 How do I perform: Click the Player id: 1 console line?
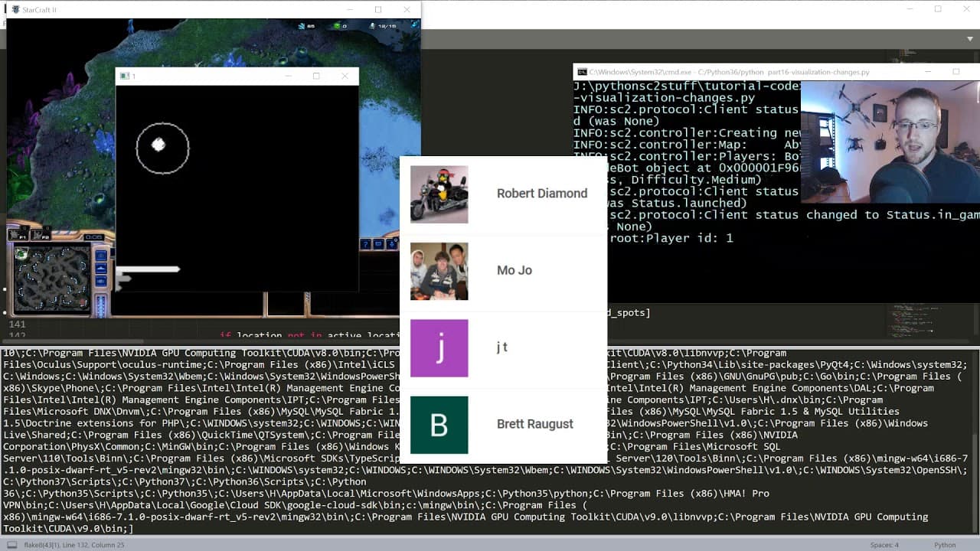(671, 238)
